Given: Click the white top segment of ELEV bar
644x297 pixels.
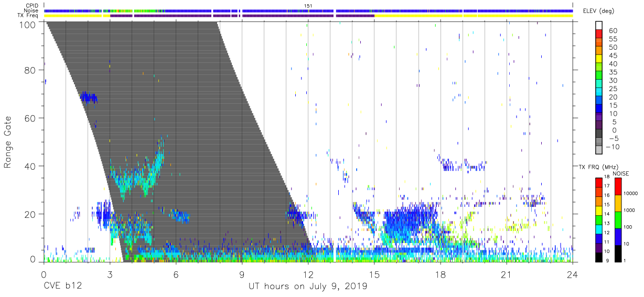Looking at the screenshot, I should [599, 26].
